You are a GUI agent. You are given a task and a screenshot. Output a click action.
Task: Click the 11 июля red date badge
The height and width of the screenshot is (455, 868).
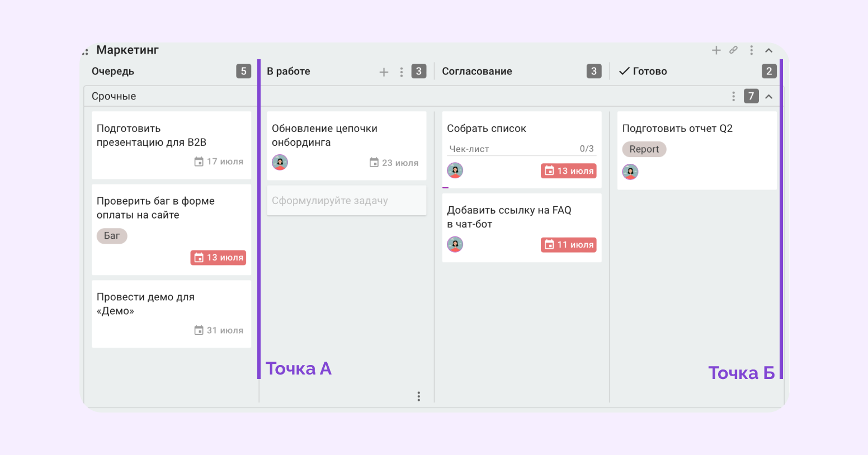pyautogui.click(x=568, y=245)
